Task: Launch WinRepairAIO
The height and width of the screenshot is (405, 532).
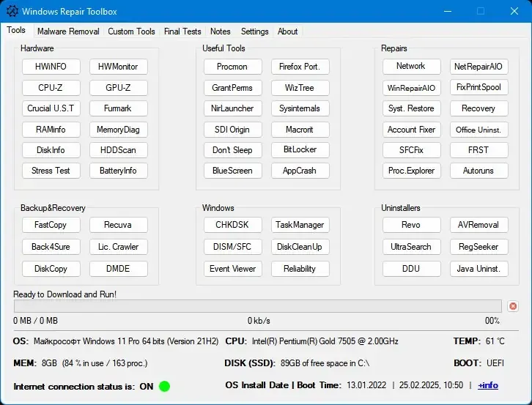Action: [412, 88]
